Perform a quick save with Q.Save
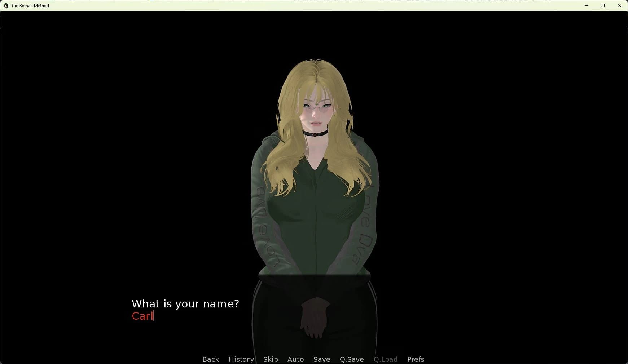The image size is (628, 364). (352, 359)
